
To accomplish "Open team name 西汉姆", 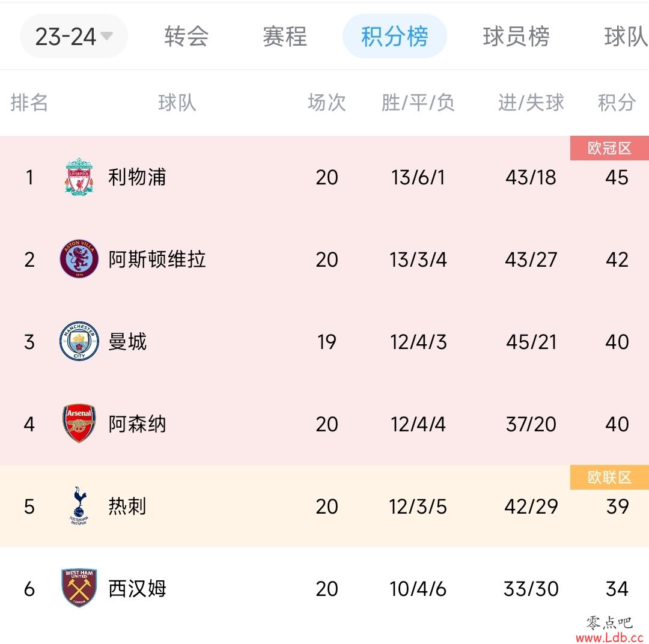I will click(x=137, y=588).
